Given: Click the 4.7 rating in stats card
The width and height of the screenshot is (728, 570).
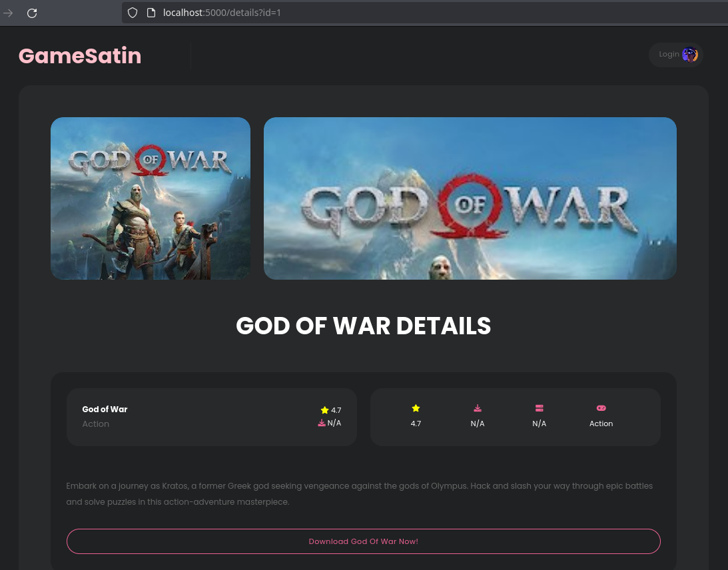Looking at the screenshot, I should [x=416, y=424].
